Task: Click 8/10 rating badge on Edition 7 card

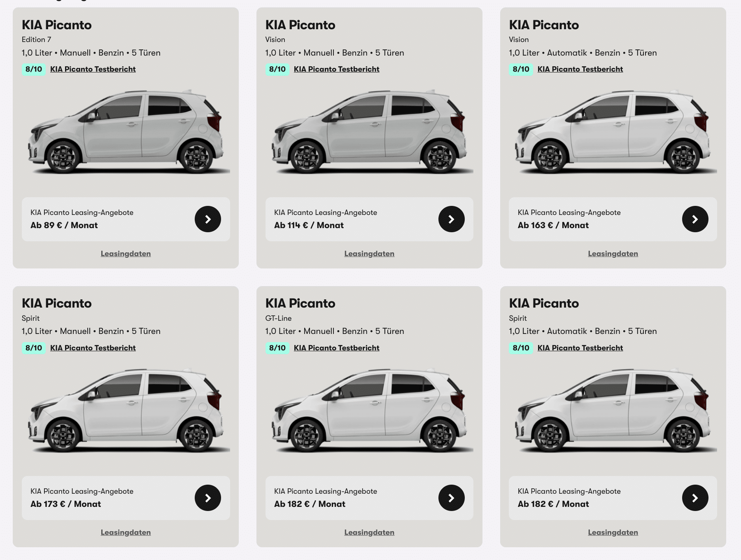Action: pos(34,69)
